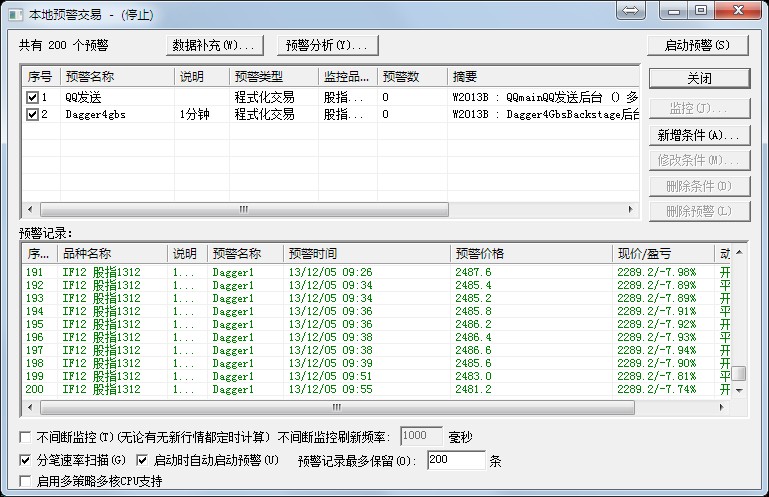Sort alerts by 预警类型 column header
This screenshot has height=497, width=769.
[x=273, y=76]
